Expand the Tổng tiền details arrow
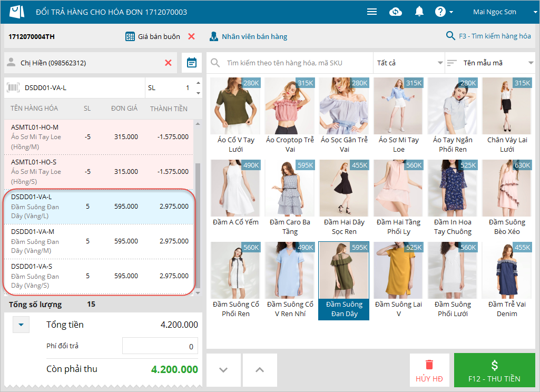 tap(21, 325)
